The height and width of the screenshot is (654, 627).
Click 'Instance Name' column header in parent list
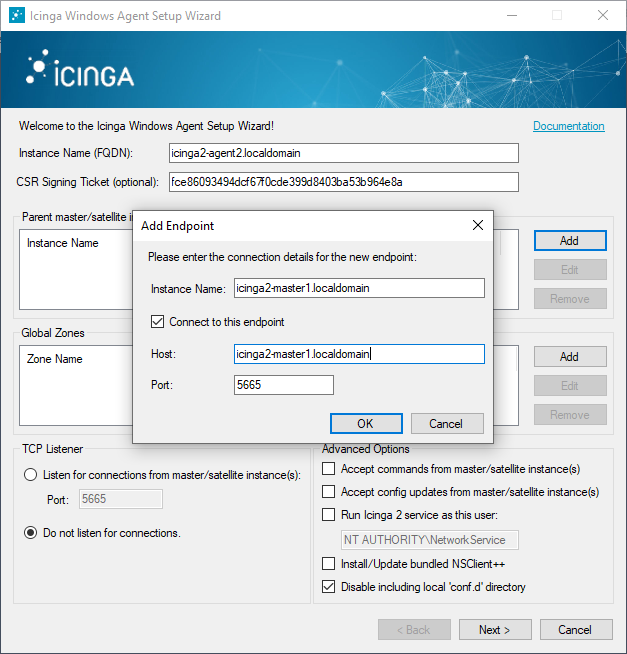63,243
